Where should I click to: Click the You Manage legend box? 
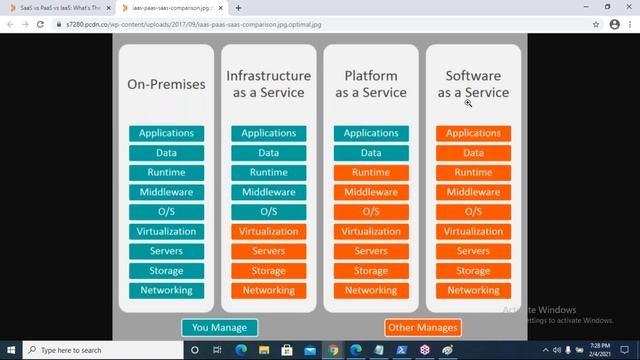(x=220, y=328)
